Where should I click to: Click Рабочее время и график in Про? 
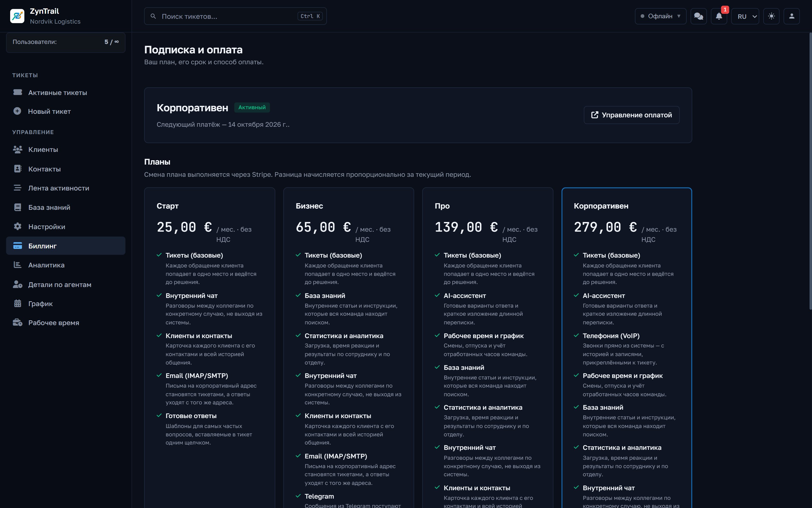[x=483, y=336]
